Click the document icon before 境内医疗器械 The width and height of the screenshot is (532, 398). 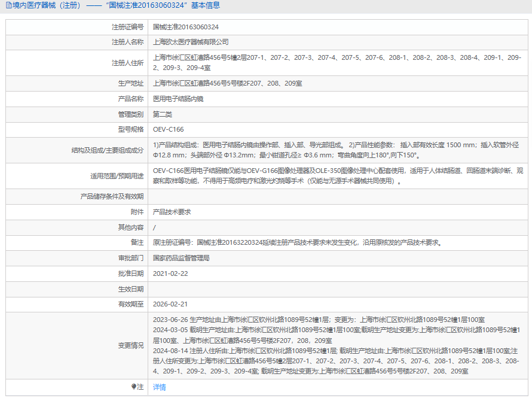coord(8,5)
